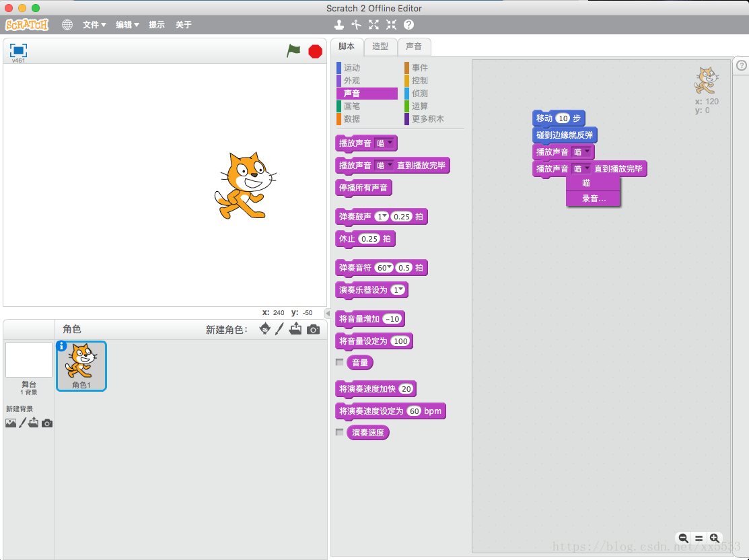The height and width of the screenshot is (560, 749).
Task: Select the Duplicate stamp tool
Action: coord(338,25)
